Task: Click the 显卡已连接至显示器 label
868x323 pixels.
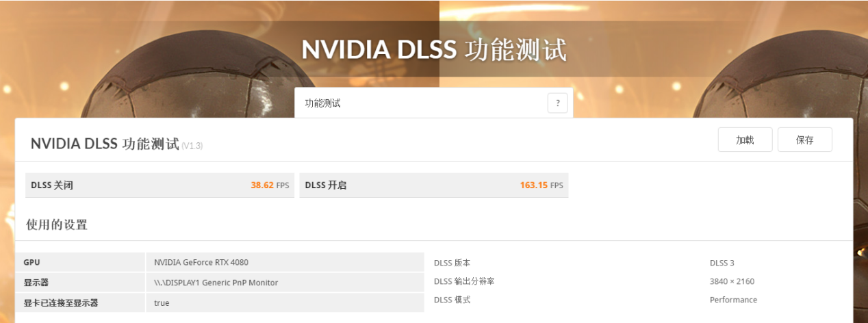Action: [x=61, y=302]
